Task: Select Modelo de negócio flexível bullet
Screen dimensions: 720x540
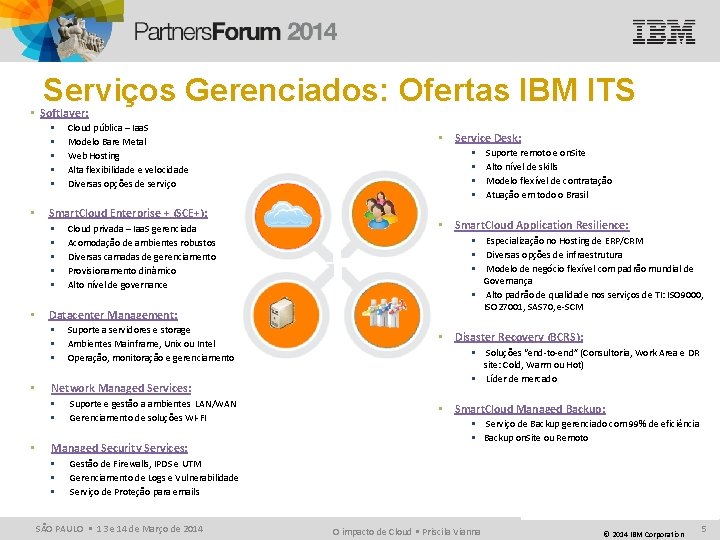Action: point(588,275)
